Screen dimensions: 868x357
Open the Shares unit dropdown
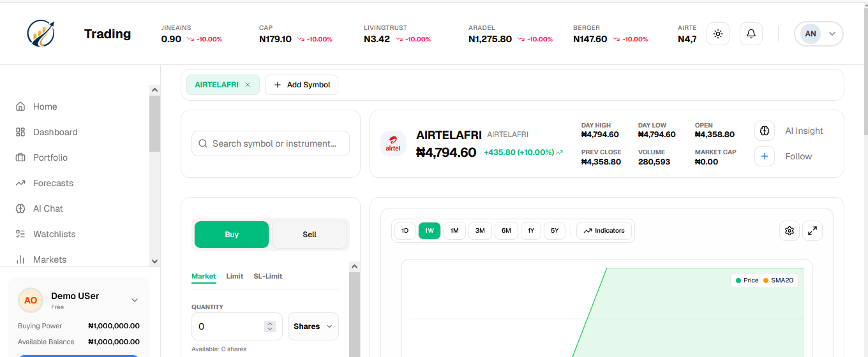313,326
